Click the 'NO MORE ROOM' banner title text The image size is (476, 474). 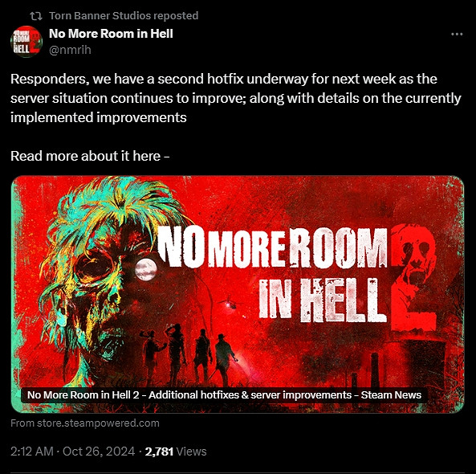point(272,247)
